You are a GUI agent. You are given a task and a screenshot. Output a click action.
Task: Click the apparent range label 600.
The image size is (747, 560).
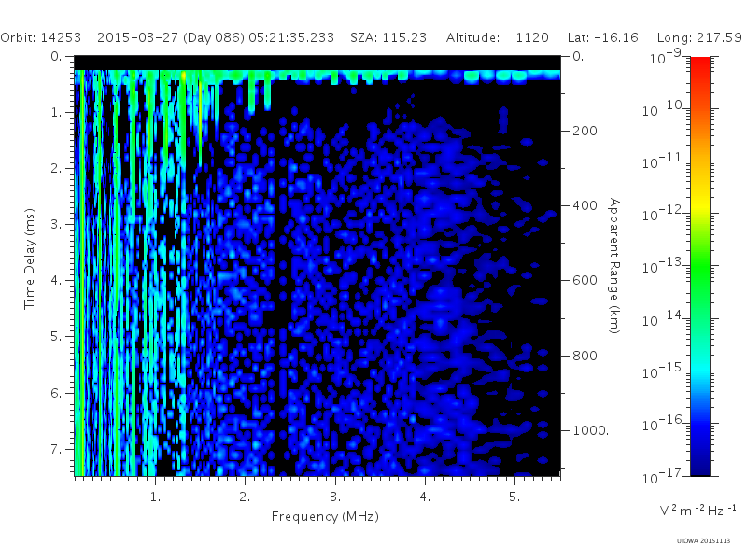[x=586, y=281]
